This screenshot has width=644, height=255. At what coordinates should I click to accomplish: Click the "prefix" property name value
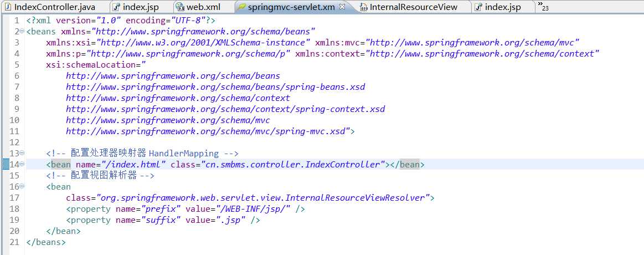[x=161, y=209]
